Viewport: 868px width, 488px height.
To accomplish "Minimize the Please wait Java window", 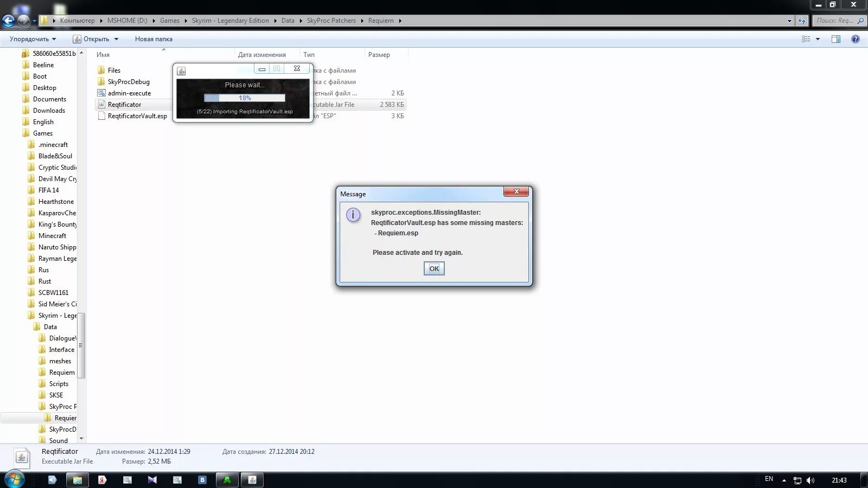I will click(262, 69).
